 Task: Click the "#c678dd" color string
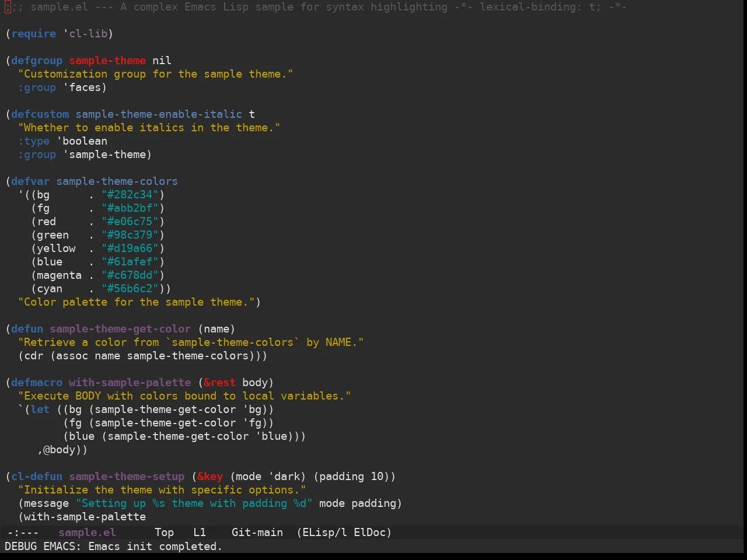[130, 275]
